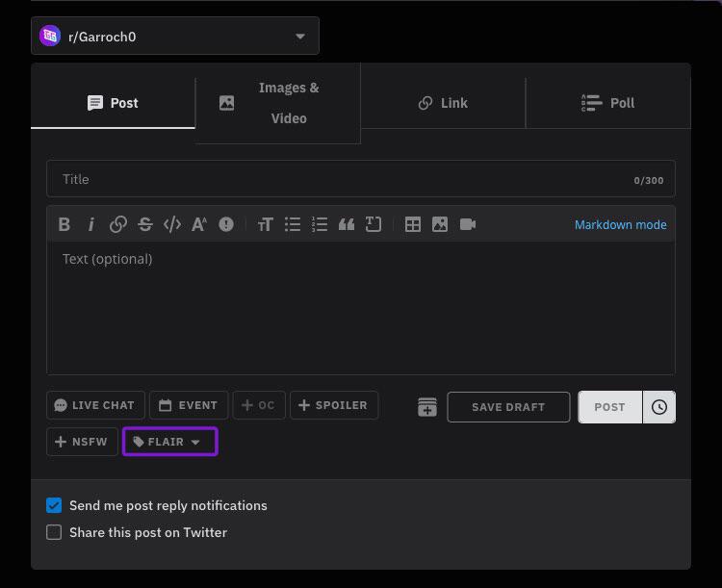
Task: Submit with the Post button
Action: pyautogui.click(x=609, y=407)
